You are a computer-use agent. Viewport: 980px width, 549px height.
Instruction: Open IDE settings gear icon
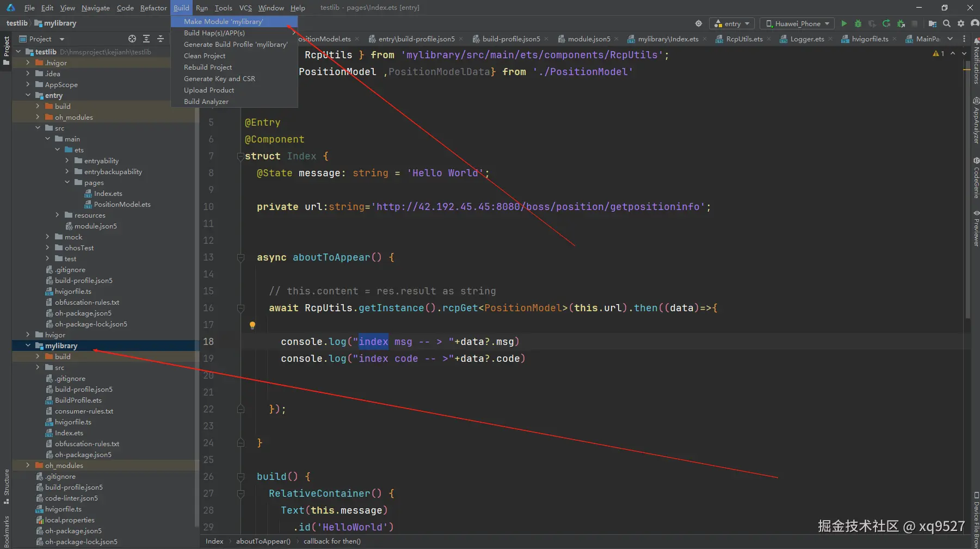[x=961, y=23]
